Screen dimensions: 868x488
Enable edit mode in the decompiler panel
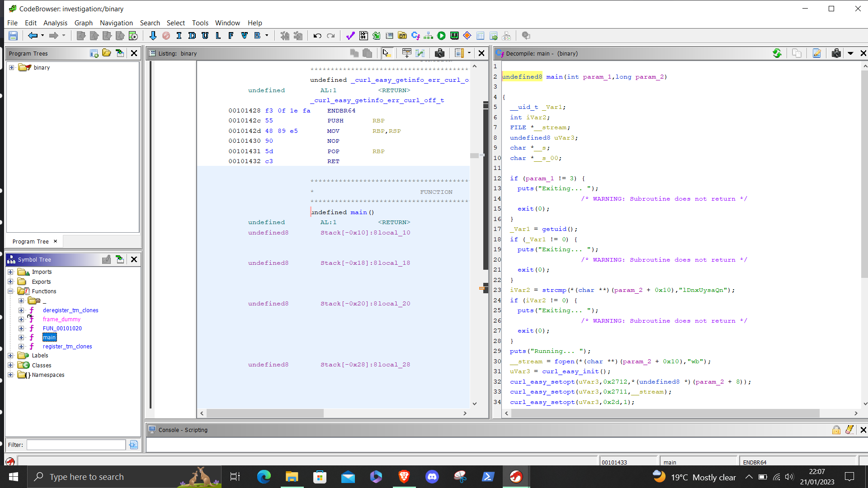pyautogui.click(x=816, y=53)
